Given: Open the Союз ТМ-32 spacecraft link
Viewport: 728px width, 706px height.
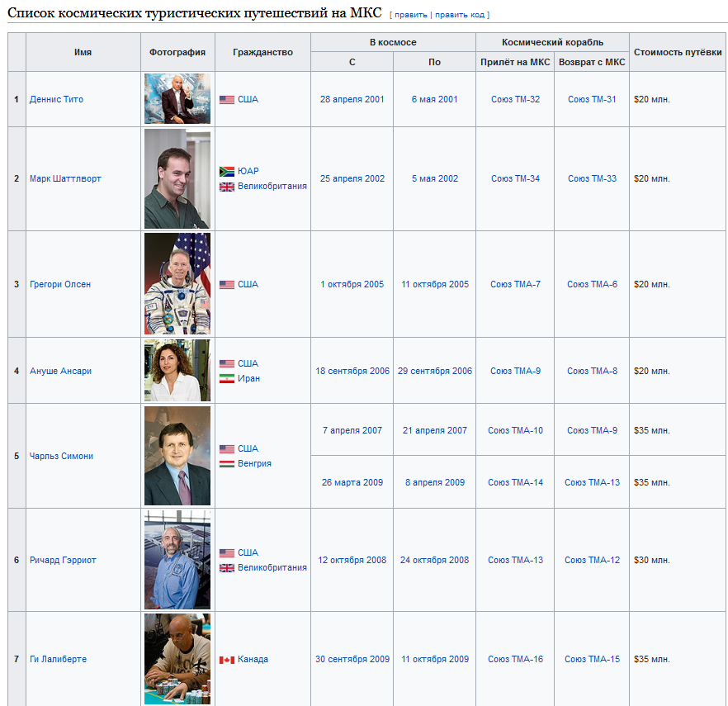Looking at the screenshot, I should pyautogui.click(x=515, y=99).
